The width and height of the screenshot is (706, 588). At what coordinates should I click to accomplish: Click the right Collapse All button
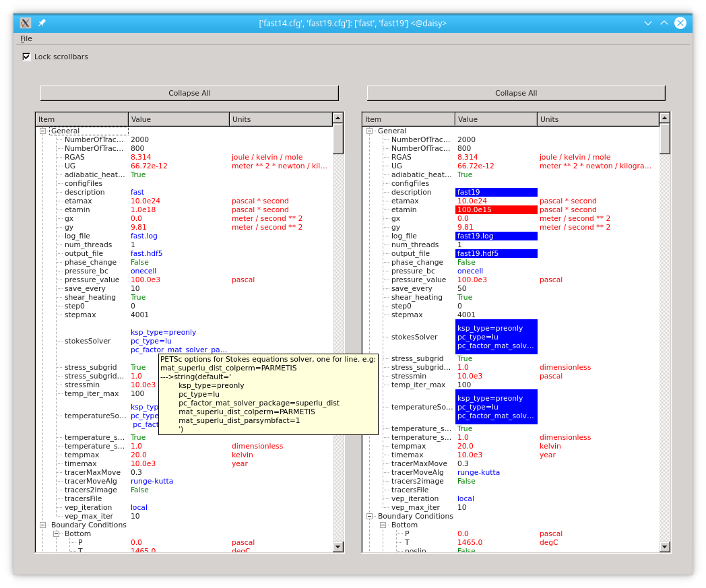(516, 93)
